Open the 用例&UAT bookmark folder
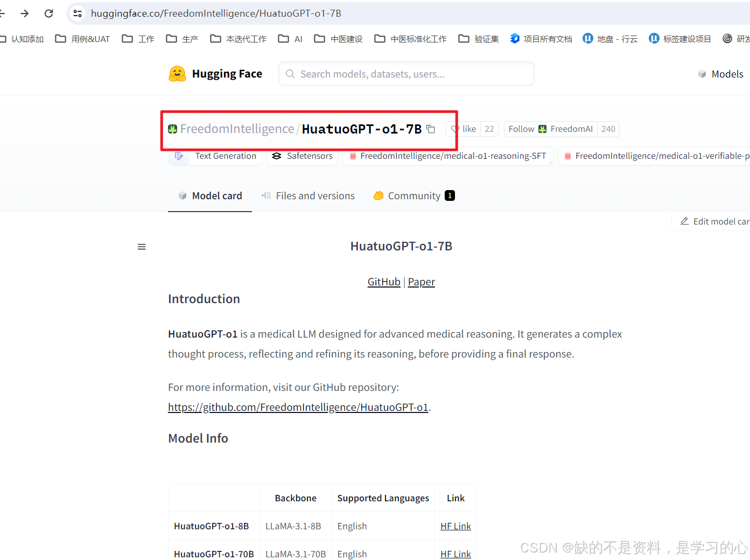Viewport: 750px width, 560px height. click(x=82, y=39)
